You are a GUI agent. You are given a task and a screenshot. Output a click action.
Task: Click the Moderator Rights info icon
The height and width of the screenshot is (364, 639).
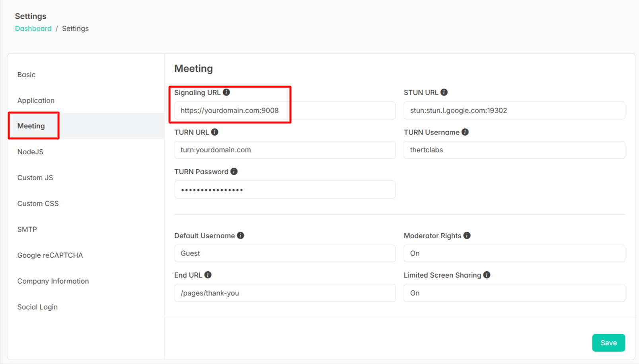(x=467, y=236)
